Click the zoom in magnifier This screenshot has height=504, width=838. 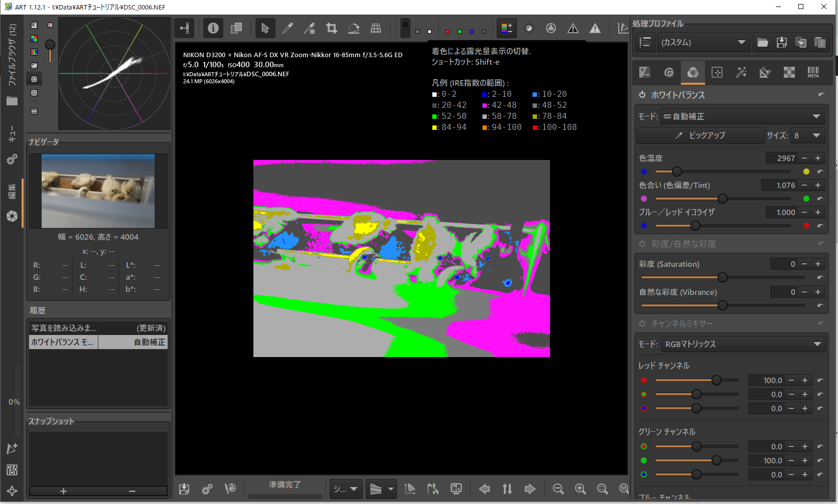point(580,488)
